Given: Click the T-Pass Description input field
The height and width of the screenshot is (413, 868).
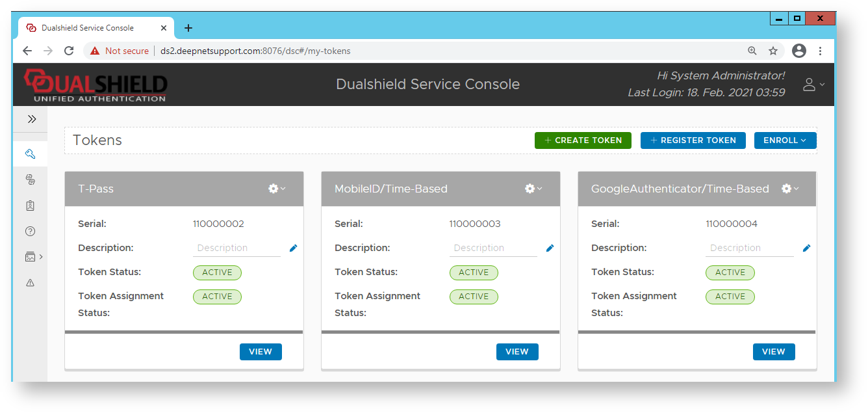Looking at the screenshot, I should [236, 248].
